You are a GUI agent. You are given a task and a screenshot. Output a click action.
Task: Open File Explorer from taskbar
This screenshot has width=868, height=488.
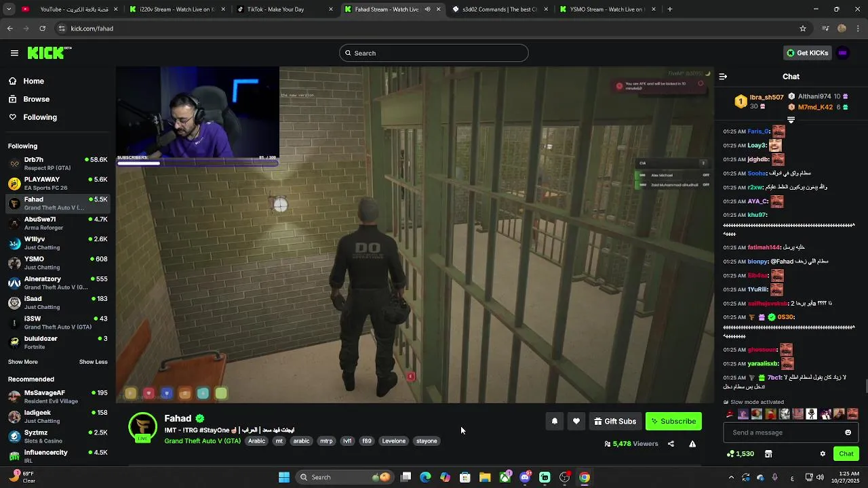pos(485,477)
